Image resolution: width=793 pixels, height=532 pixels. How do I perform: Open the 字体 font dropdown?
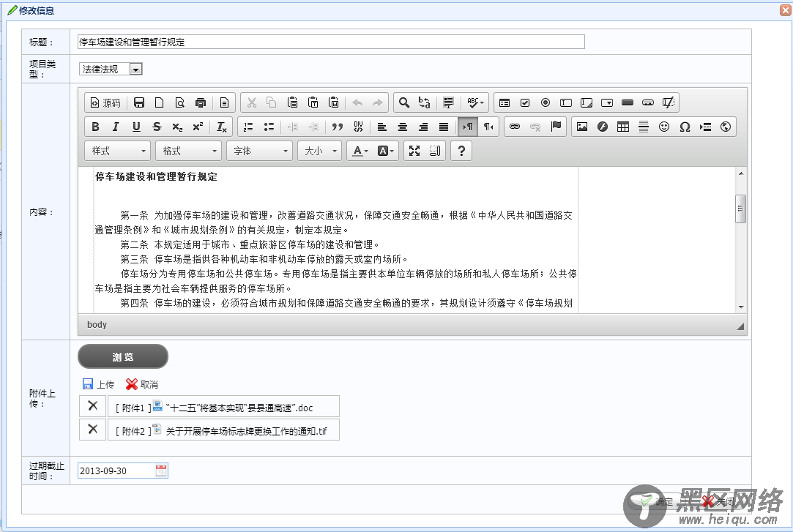pyautogui.click(x=259, y=151)
